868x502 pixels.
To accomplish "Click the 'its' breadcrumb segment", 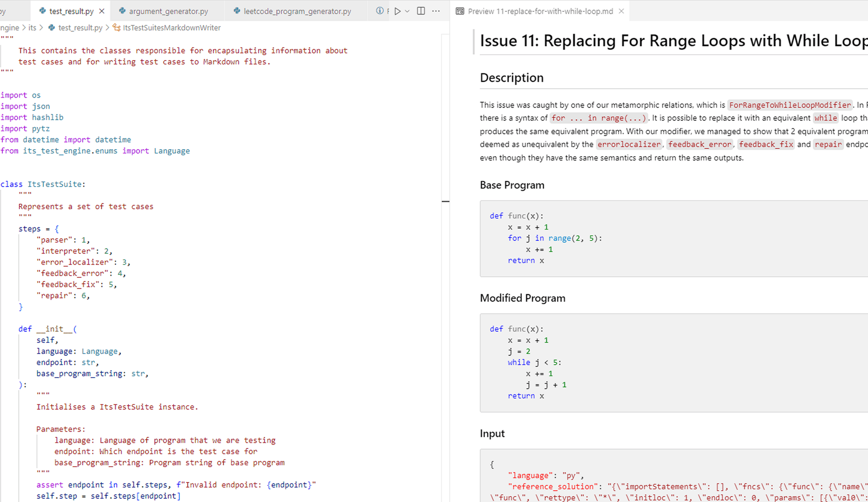I will [x=32, y=28].
